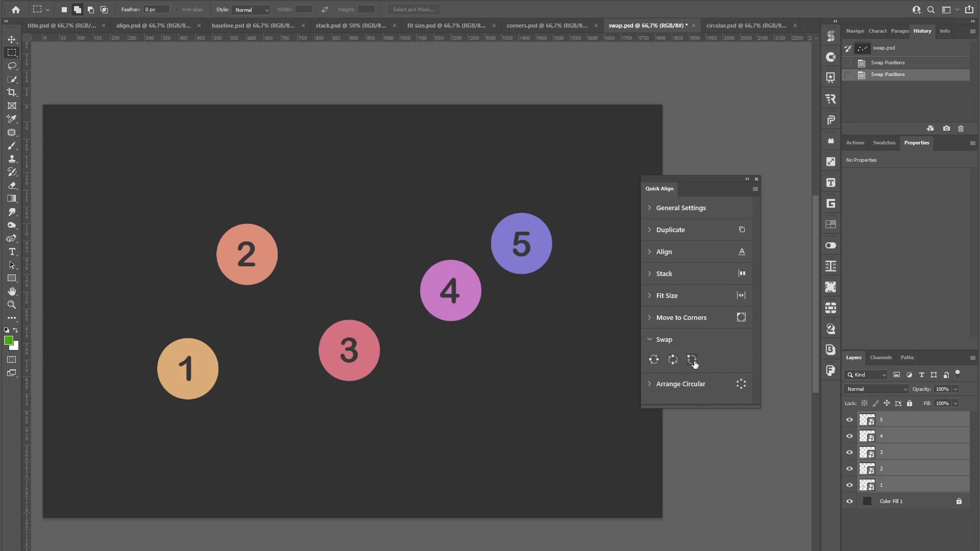Switch to the Channels panel tab
980x551 pixels.
pos(880,358)
